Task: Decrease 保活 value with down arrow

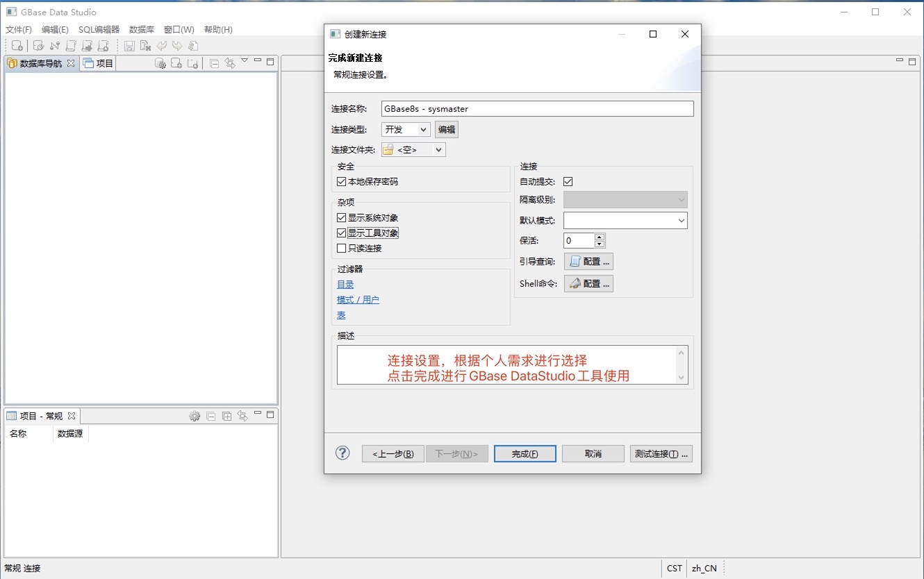Action: coord(600,244)
